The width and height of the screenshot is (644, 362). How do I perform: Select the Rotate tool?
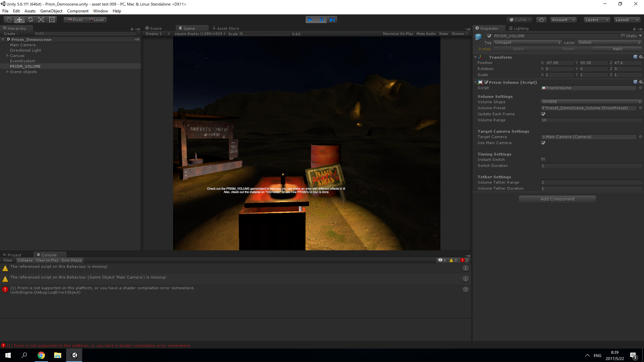point(30,19)
